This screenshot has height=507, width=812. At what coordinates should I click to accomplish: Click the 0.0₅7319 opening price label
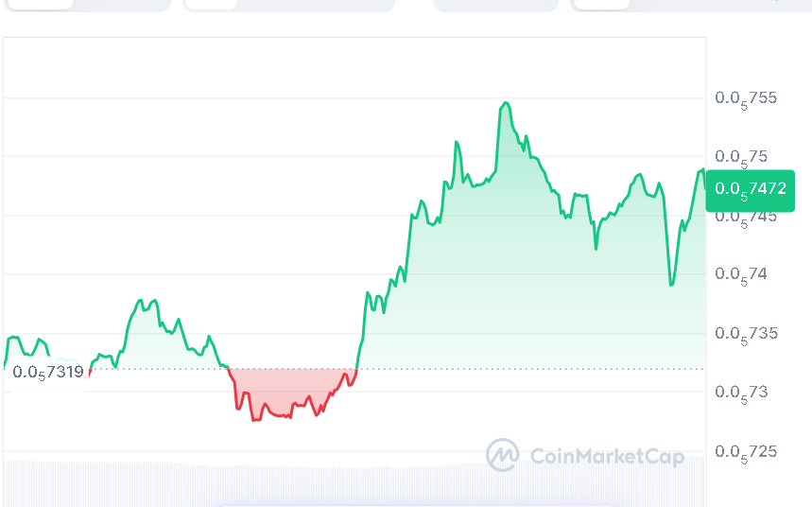coord(47,373)
